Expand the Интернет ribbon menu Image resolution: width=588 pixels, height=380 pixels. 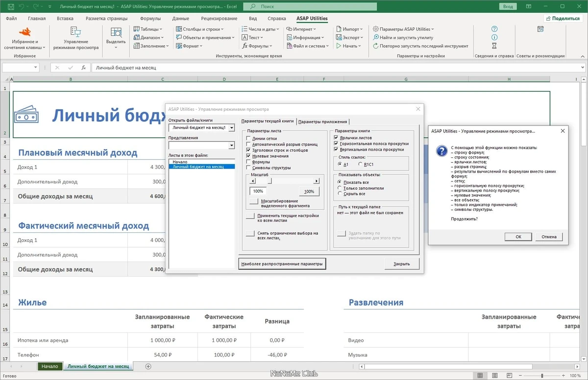pyautogui.click(x=302, y=29)
